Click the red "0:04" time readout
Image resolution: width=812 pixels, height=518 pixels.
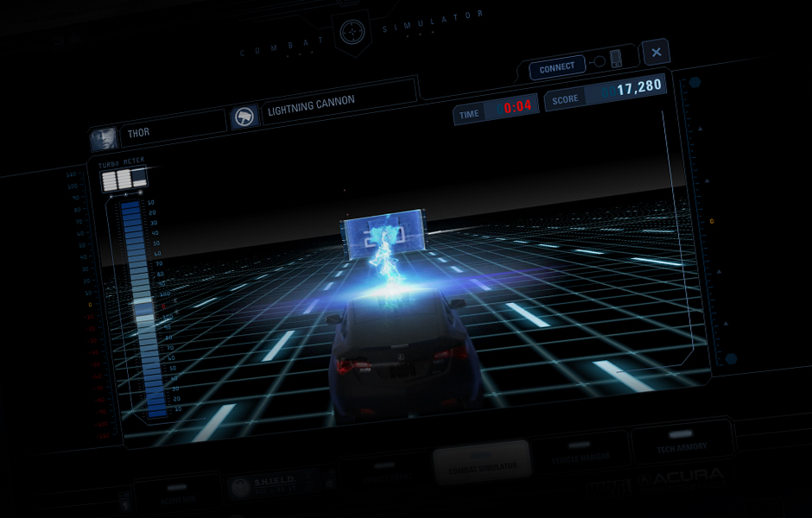click(517, 106)
